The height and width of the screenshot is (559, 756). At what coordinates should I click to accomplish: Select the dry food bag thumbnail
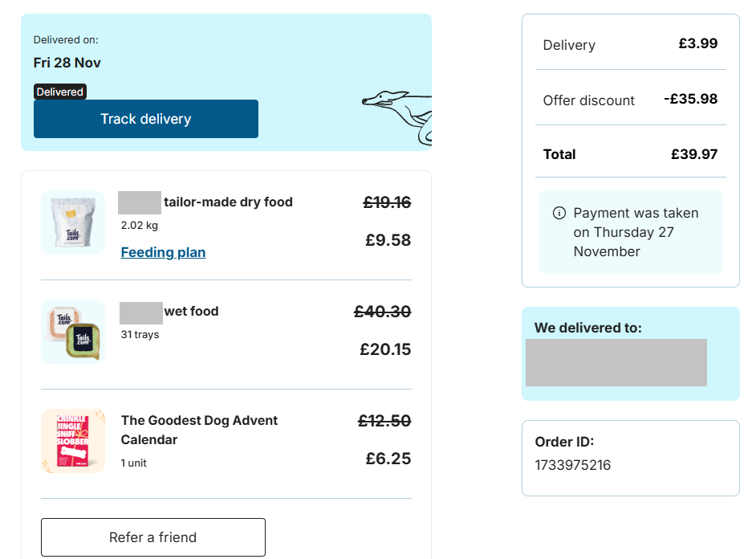tap(73, 222)
